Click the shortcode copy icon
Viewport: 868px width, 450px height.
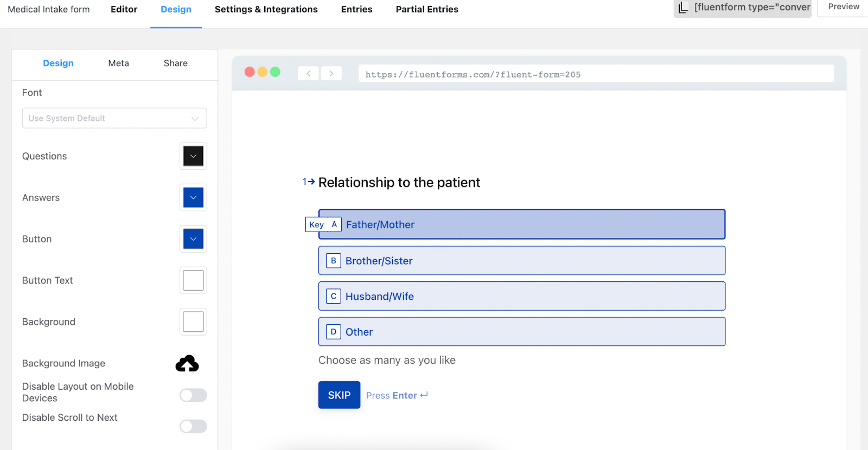click(683, 8)
